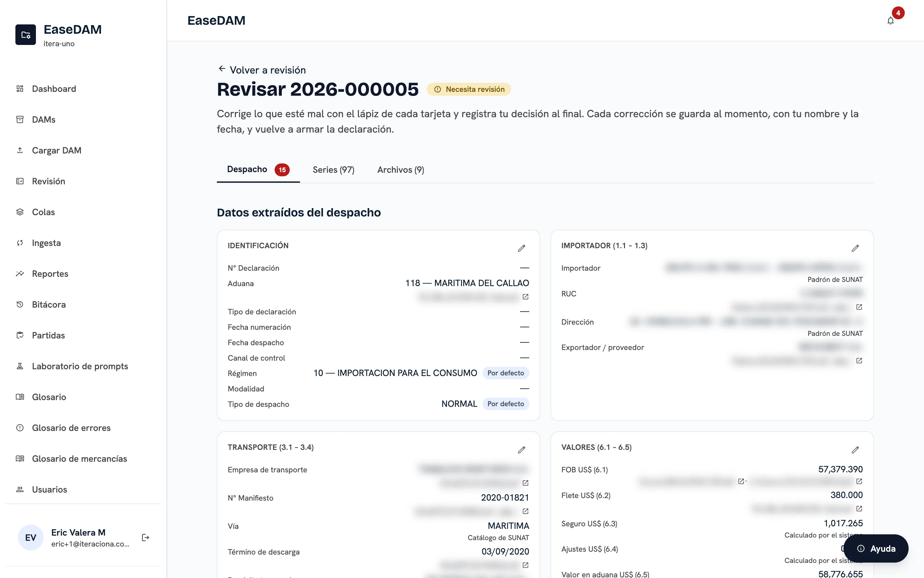
Task: Switch to the Archivos (9) tab
Action: tap(400, 170)
